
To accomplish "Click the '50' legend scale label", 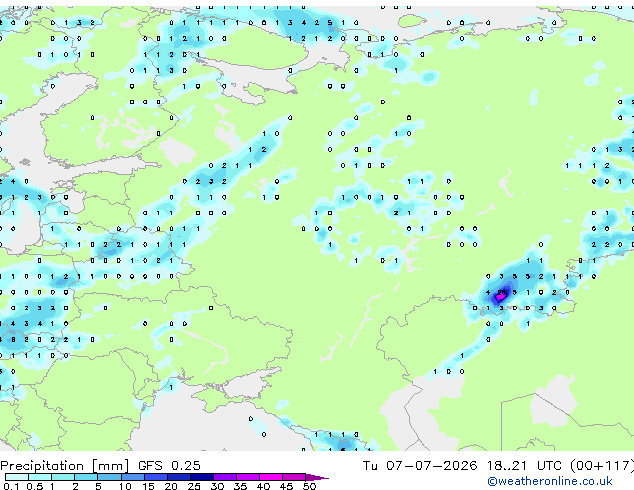I will coord(309,486).
